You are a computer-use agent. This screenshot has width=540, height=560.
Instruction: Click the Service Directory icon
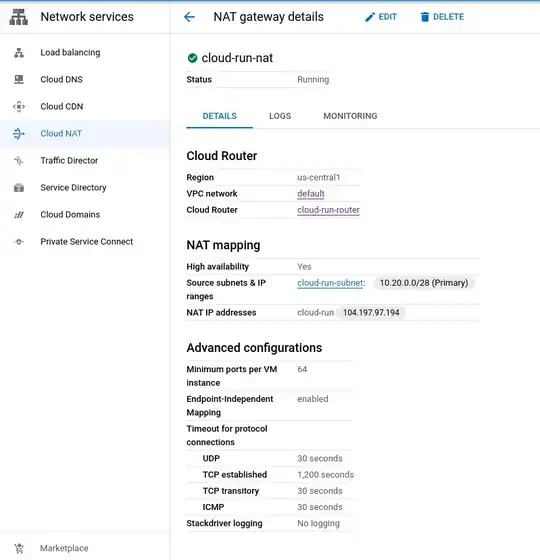point(19,188)
